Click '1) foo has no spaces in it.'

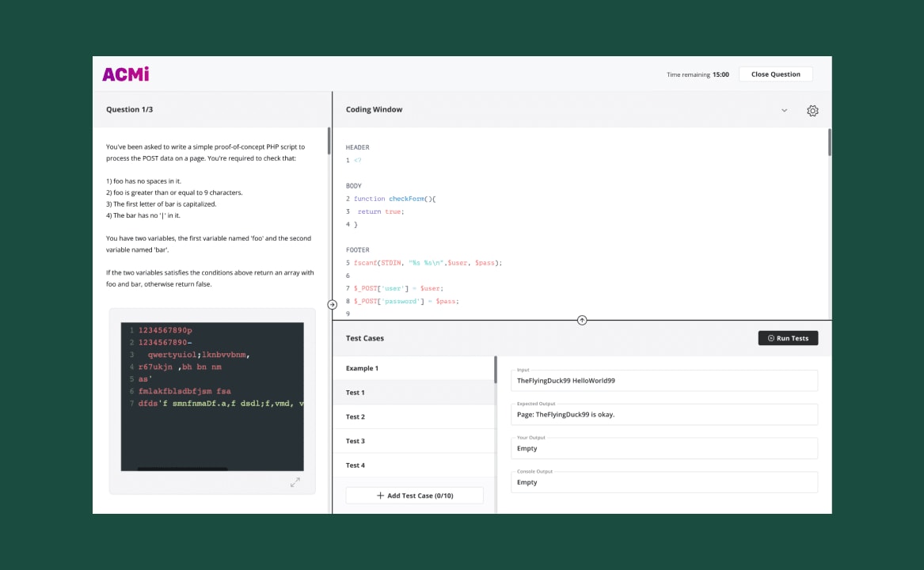144,181
